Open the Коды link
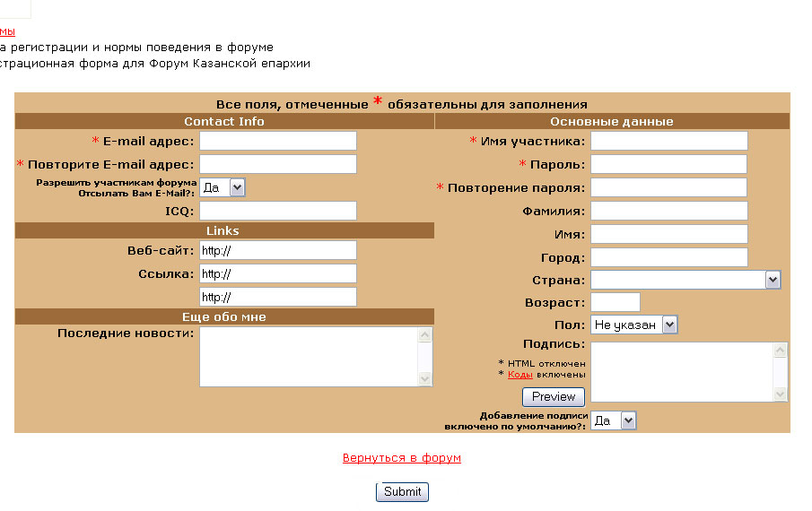 [x=520, y=375]
